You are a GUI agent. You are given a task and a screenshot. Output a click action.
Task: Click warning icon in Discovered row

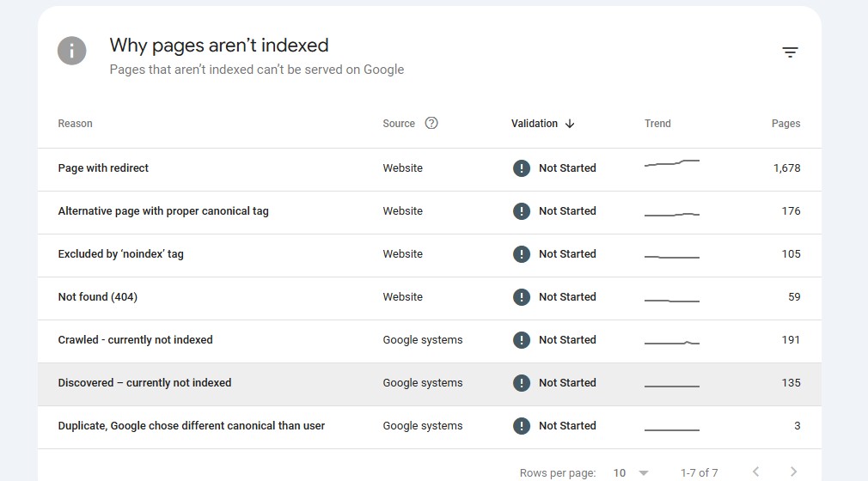tap(522, 383)
